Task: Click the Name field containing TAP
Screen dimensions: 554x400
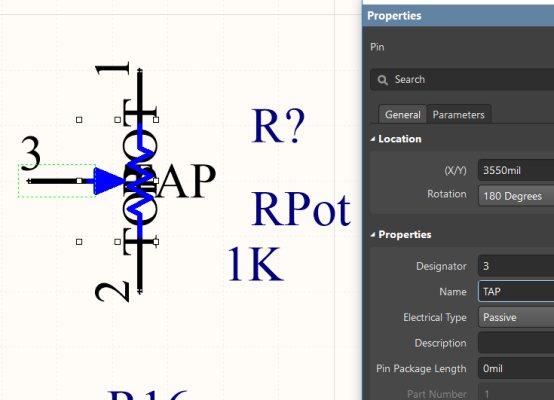Action: pos(516,292)
